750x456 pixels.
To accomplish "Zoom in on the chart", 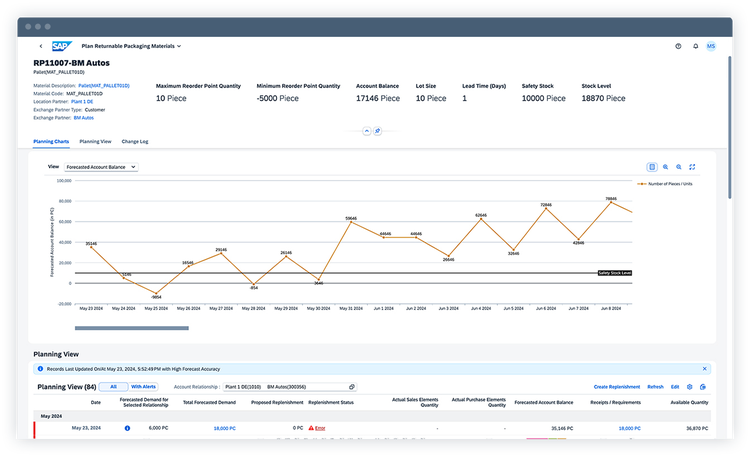I will (665, 167).
